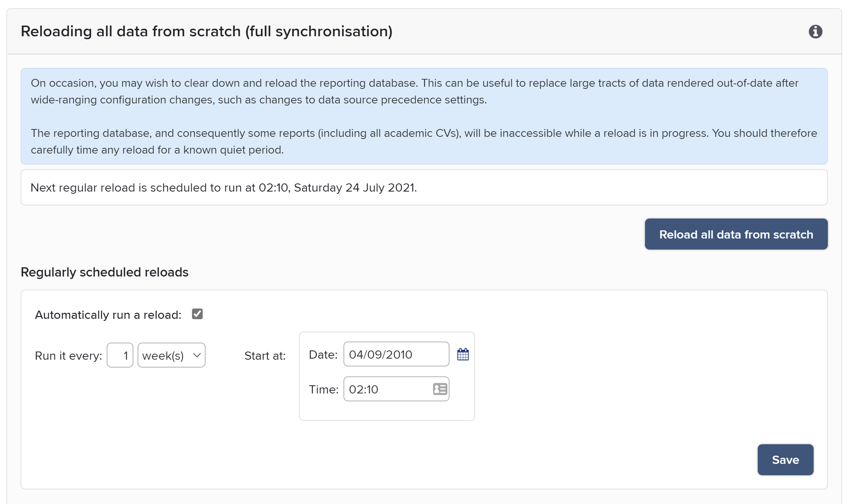Screen dimensions: 852x504
Task: Click the 'Date:' label
Action: 323,355
